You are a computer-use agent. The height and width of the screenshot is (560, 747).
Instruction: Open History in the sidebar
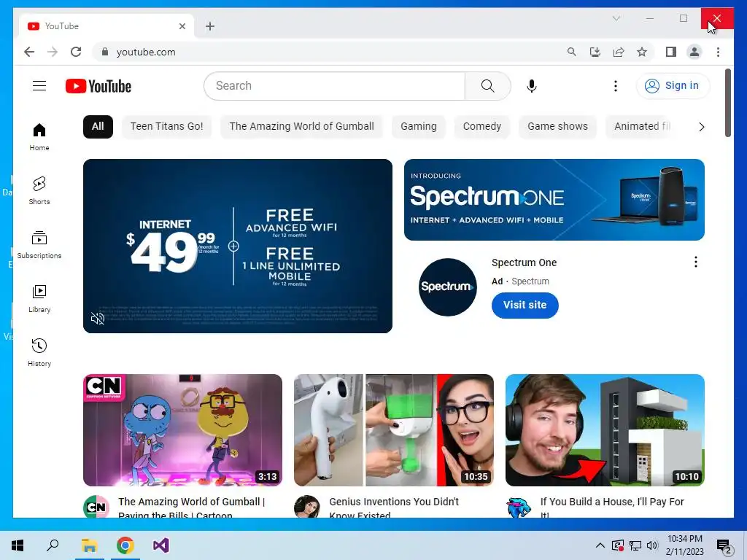point(39,352)
